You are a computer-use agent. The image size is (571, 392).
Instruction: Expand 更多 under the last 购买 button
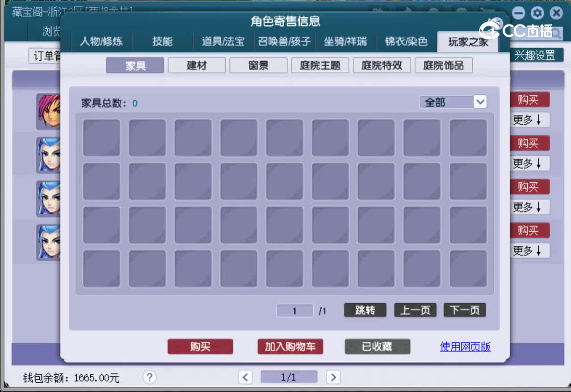click(x=529, y=250)
